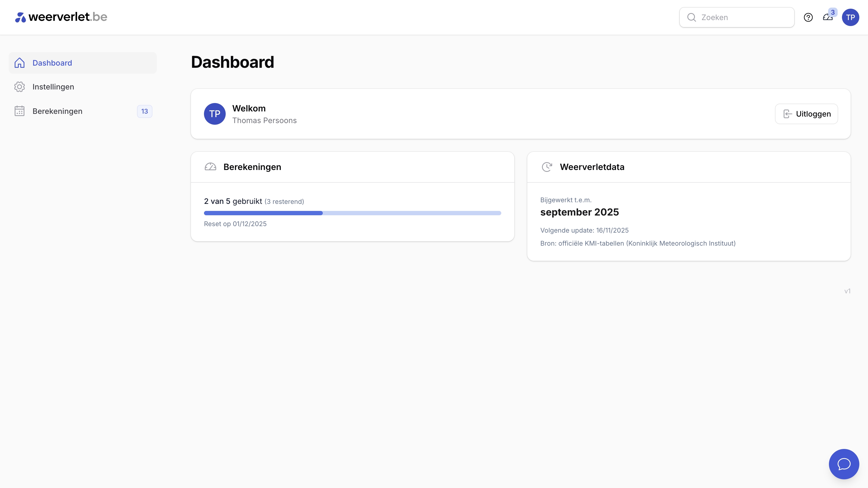The width and height of the screenshot is (868, 488).
Task: Open the help question mark icon
Action: 808,18
